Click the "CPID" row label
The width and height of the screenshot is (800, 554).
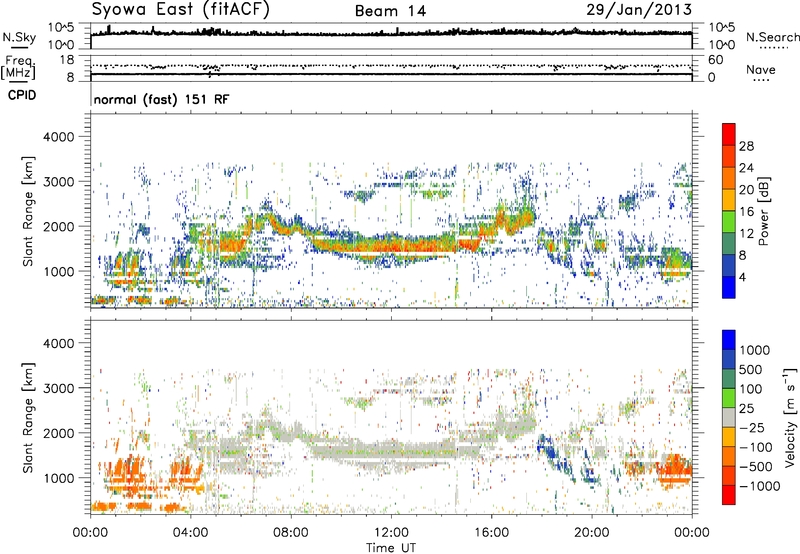point(21,95)
